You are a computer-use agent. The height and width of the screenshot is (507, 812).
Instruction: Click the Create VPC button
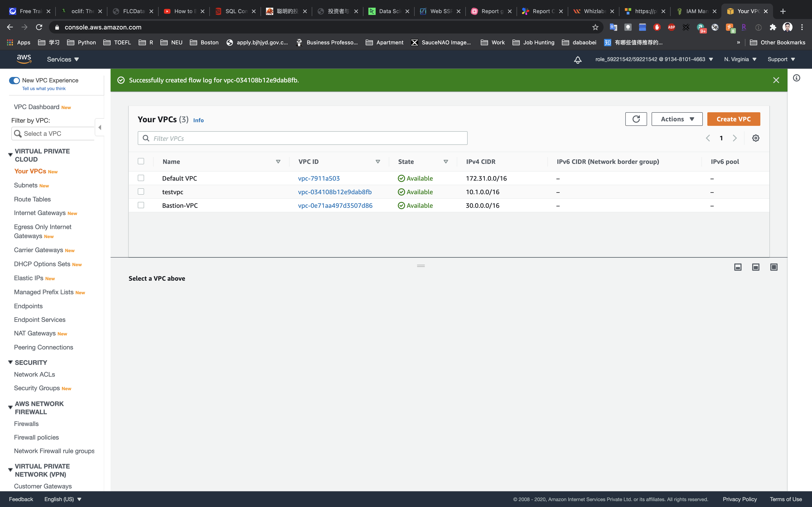click(733, 119)
